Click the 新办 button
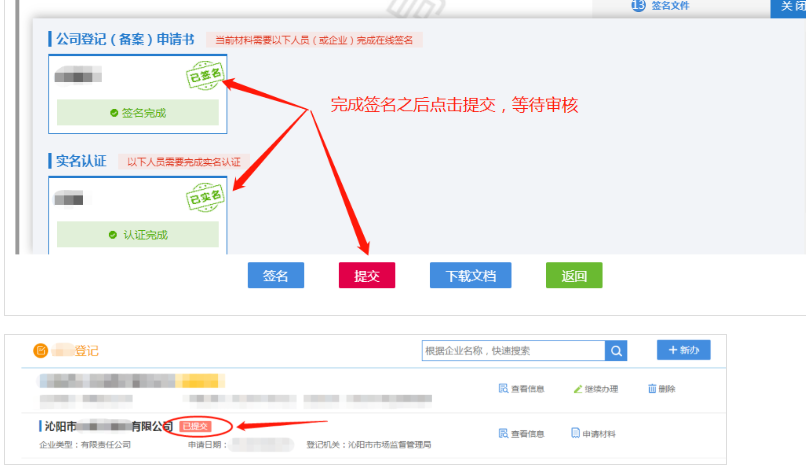Viewport: 806px width, 465px height. tap(684, 350)
